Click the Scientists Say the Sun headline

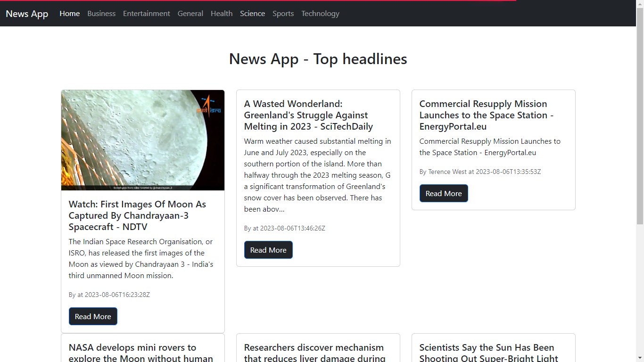coord(489,353)
